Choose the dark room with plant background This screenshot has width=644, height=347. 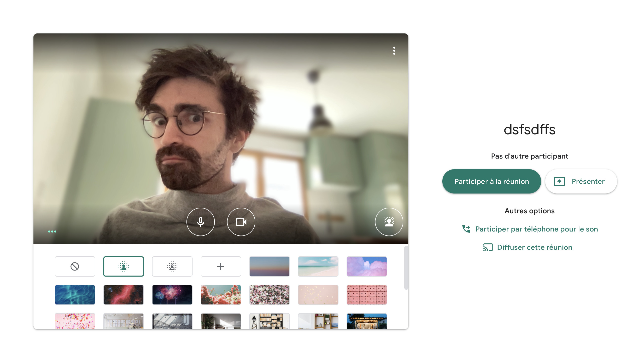pyautogui.click(x=221, y=321)
